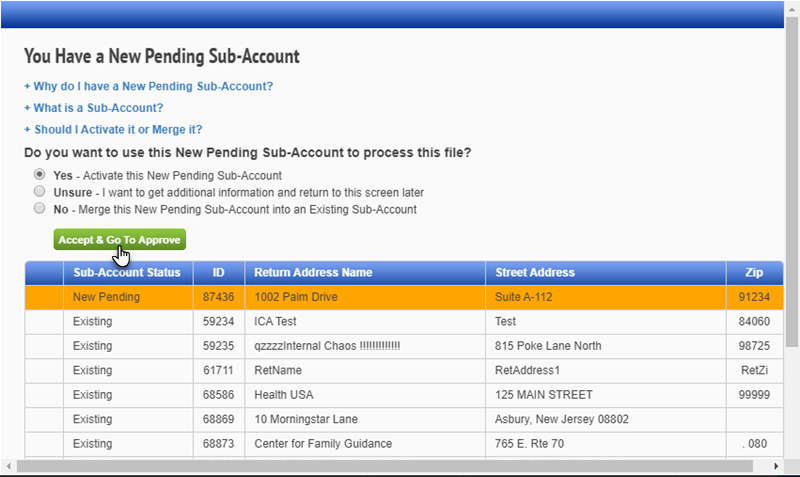This screenshot has width=800, height=477.
Task: Sort by Sub-Account Status column header
Action: coord(127,272)
